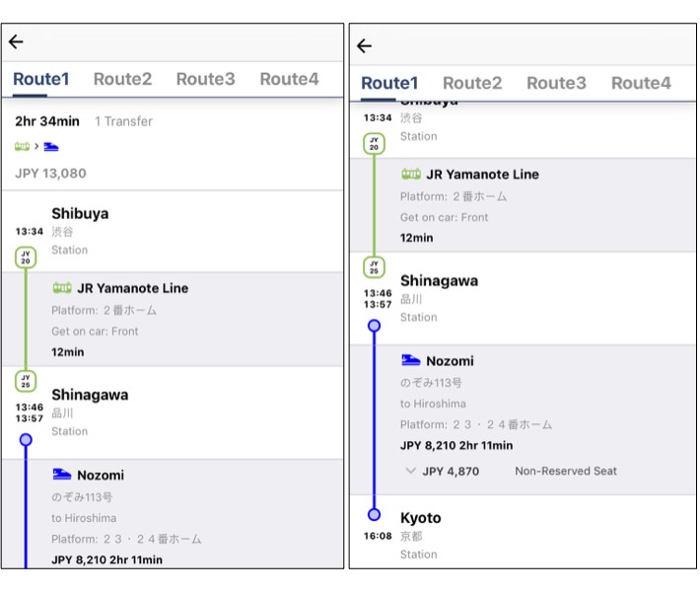Tap Shinagawa station name on right screen
The image size is (700, 592).
point(439,281)
